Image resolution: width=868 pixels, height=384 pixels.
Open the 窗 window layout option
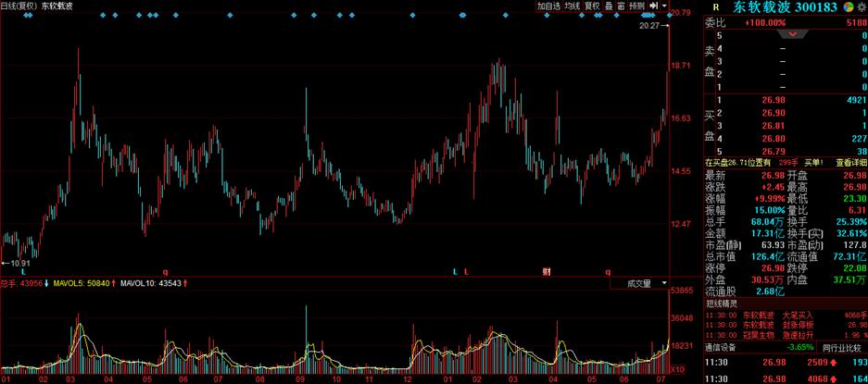(x=621, y=6)
